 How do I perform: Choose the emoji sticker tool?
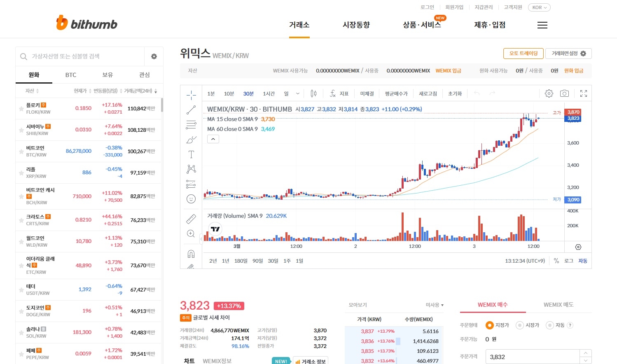[x=191, y=199]
